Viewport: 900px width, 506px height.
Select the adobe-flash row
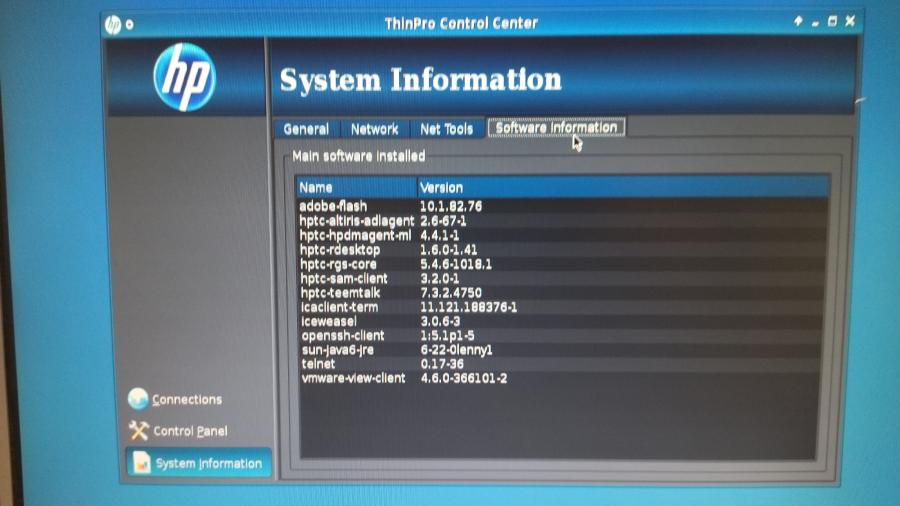(x=562, y=206)
